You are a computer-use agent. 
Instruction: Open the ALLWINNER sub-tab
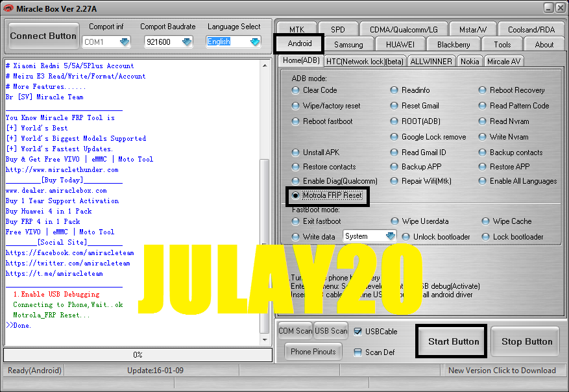point(431,62)
